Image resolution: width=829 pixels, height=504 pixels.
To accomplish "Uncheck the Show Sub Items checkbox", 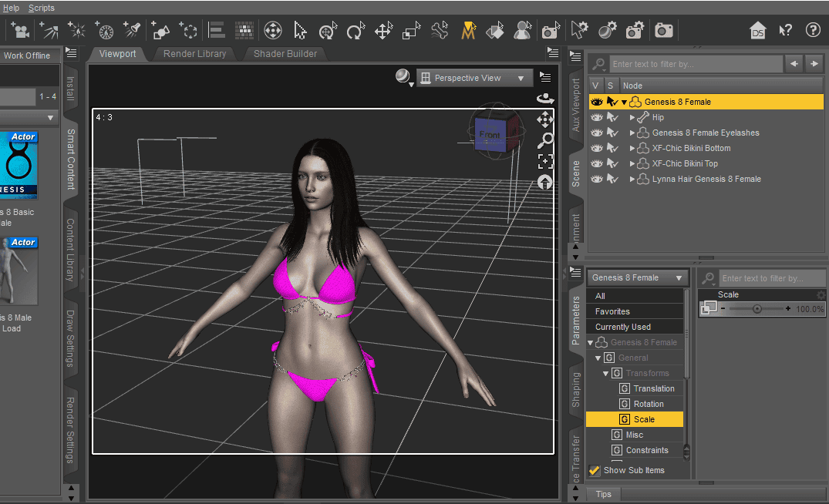I will (x=594, y=470).
